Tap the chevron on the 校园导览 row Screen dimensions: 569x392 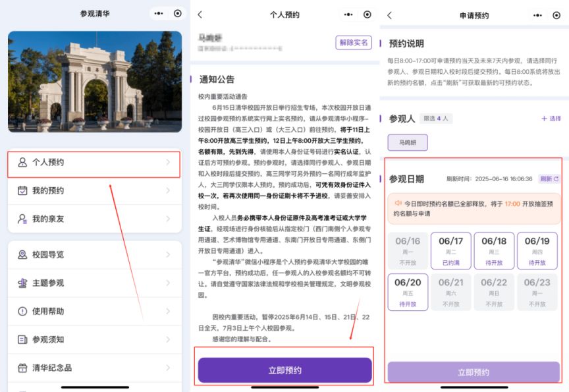pos(168,254)
